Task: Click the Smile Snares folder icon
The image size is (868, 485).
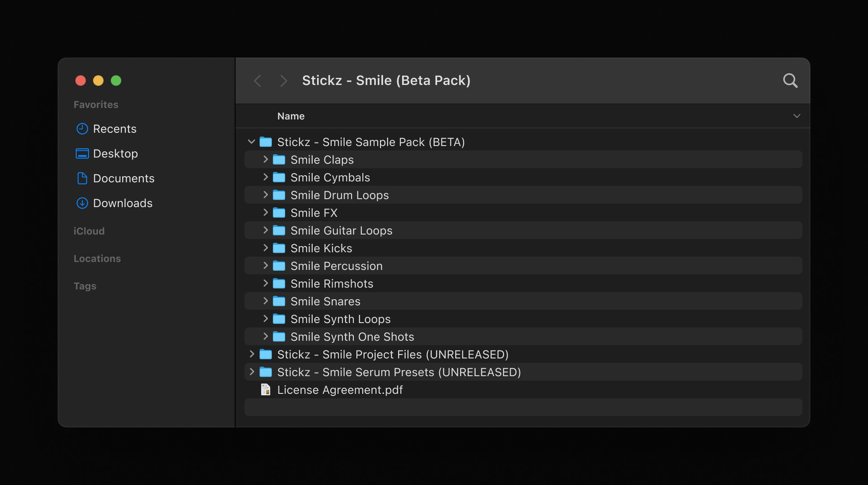Action: pyautogui.click(x=279, y=301)
